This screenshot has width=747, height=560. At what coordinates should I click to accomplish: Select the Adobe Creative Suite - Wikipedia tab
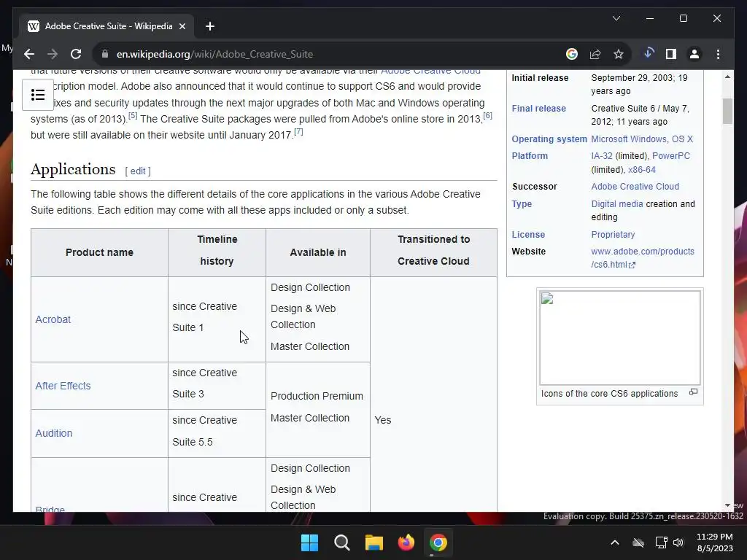pyautogui.click(x=107, y=26)
